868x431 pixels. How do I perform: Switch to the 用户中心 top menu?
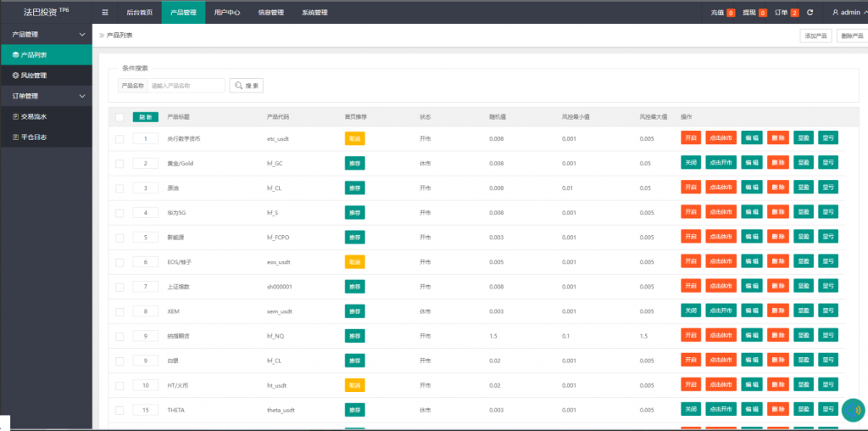point(227,13)
